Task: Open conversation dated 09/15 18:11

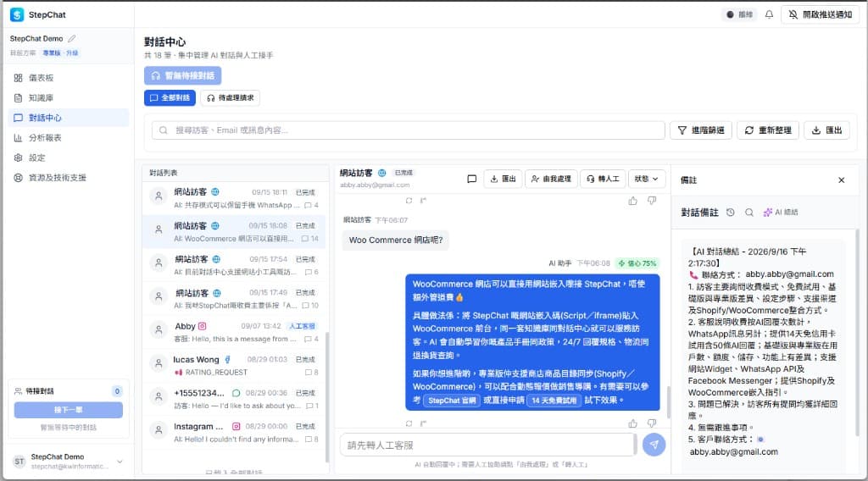Action: [x=235, y=198]
